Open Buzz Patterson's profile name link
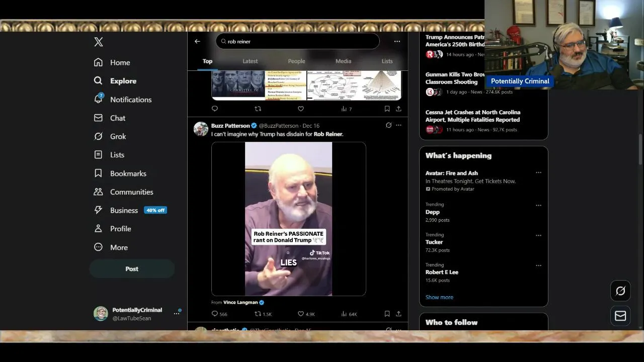 tap(230, 126)
